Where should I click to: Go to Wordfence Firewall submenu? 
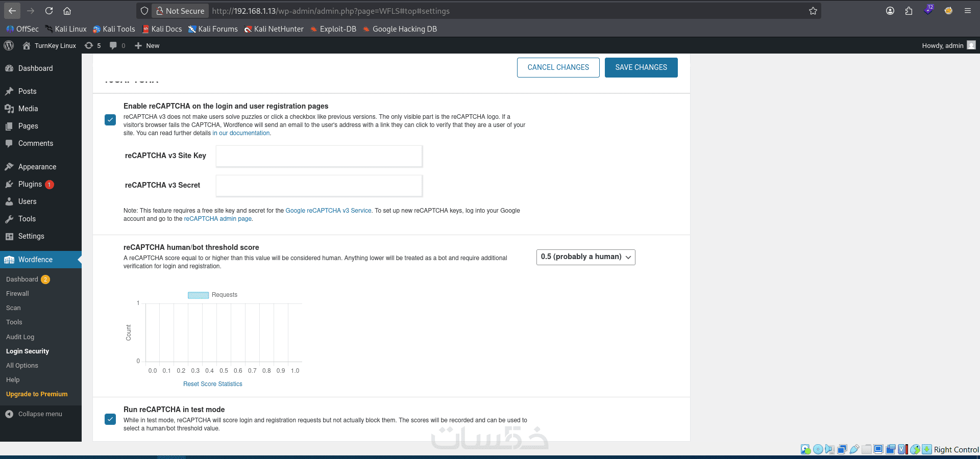(17, 294)
